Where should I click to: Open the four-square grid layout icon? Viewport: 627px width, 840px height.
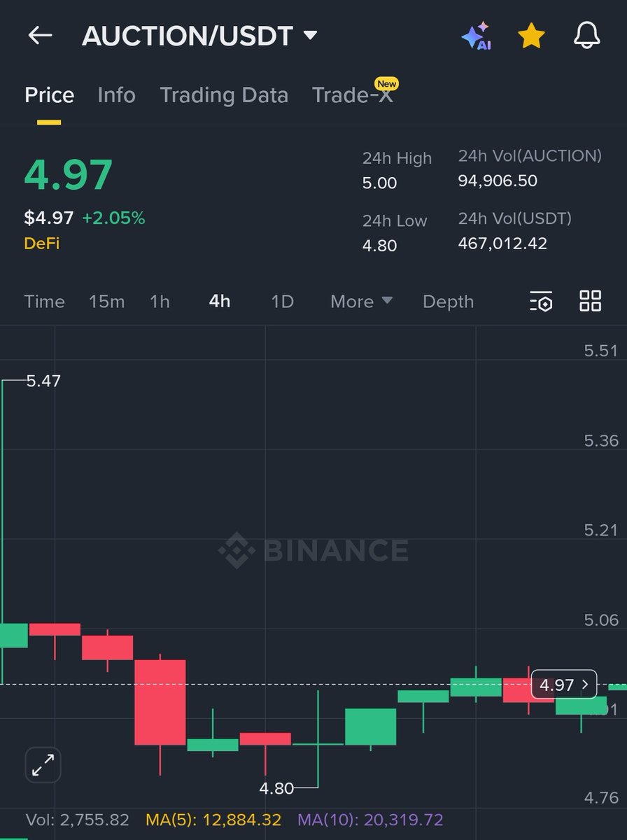[591, 301]
